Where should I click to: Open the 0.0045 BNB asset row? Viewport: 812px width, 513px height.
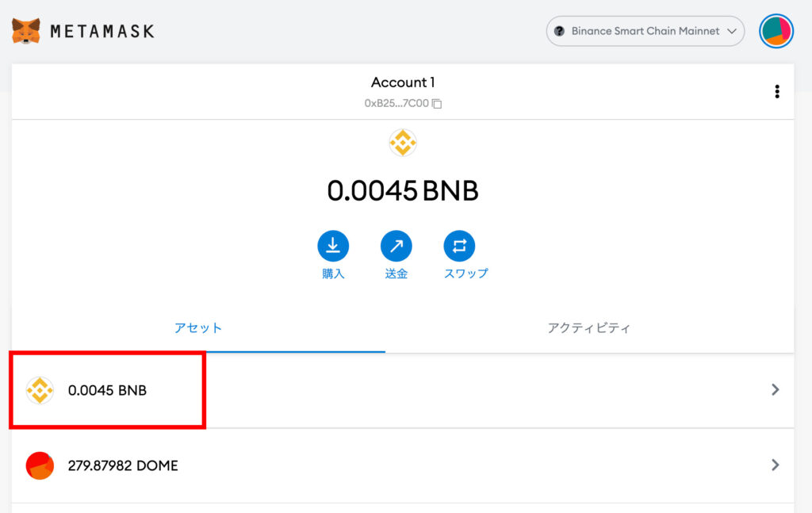click(403, 390)
